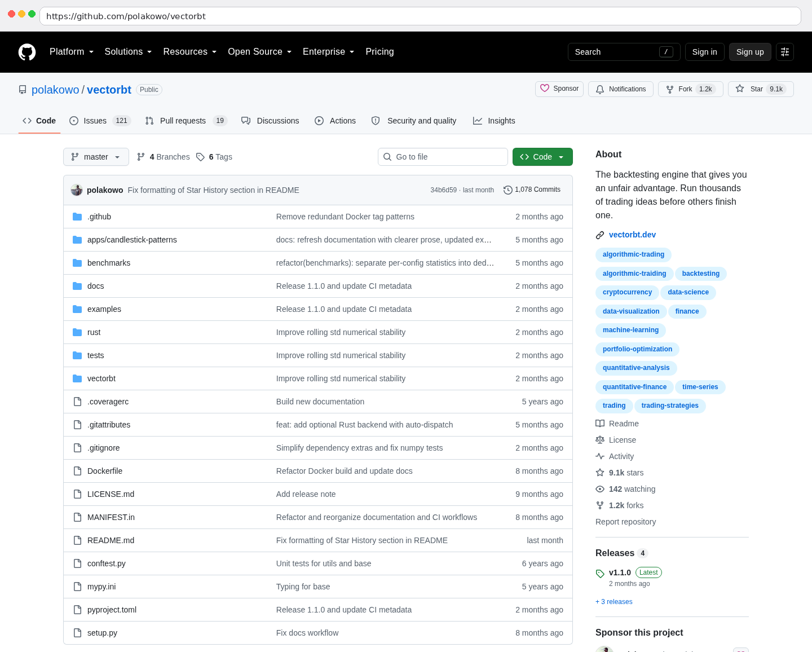812x652 pixels.
Task: Click the .github folder icon
Action: 77,217
